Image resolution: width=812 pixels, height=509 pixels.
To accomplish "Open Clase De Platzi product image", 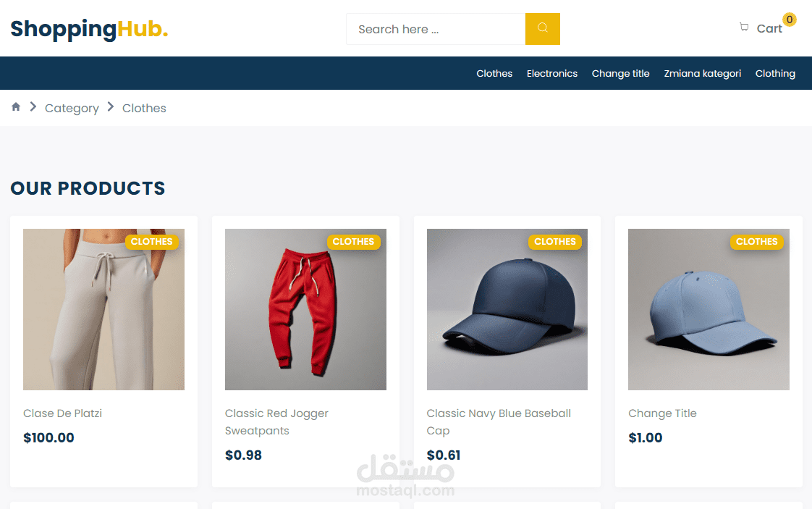I will click(103, 309).
